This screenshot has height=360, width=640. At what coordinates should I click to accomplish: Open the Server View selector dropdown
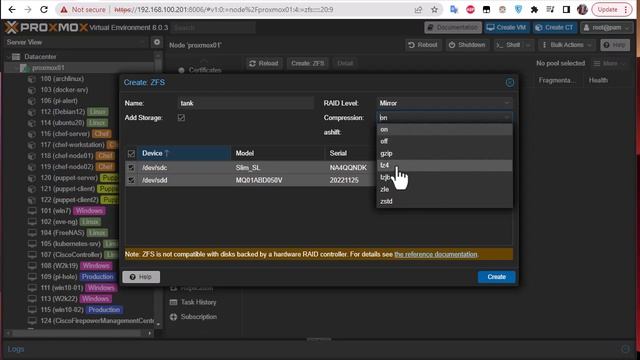coord(76,42)
